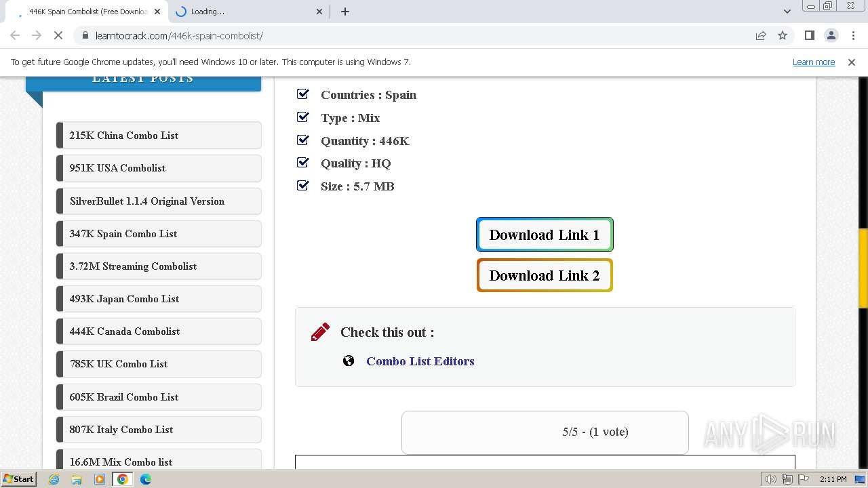Open the 605K Brazil Combo List post
868x488 pixels.
tap(159, 397)
